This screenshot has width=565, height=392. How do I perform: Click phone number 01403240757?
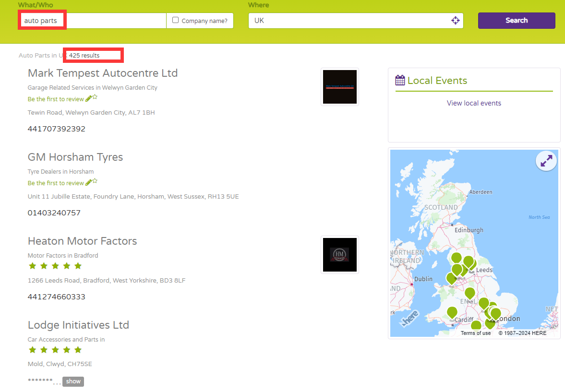(x=54, y=213)
